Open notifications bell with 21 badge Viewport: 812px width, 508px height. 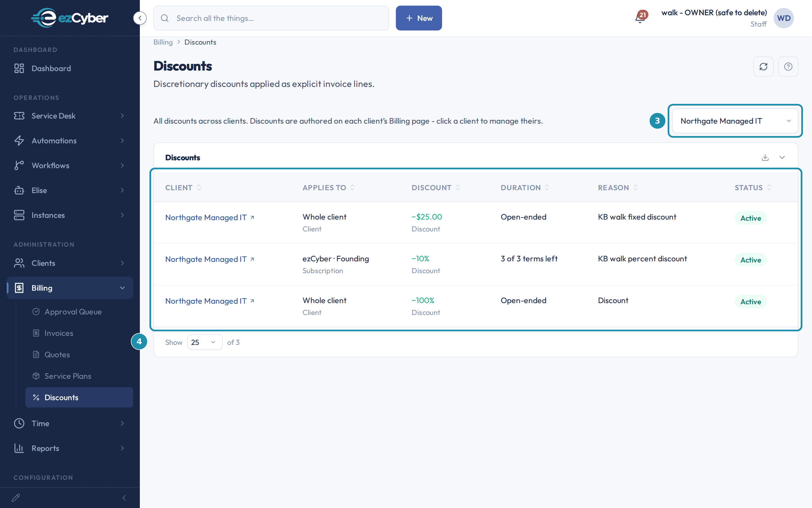[x=640, y=17]
